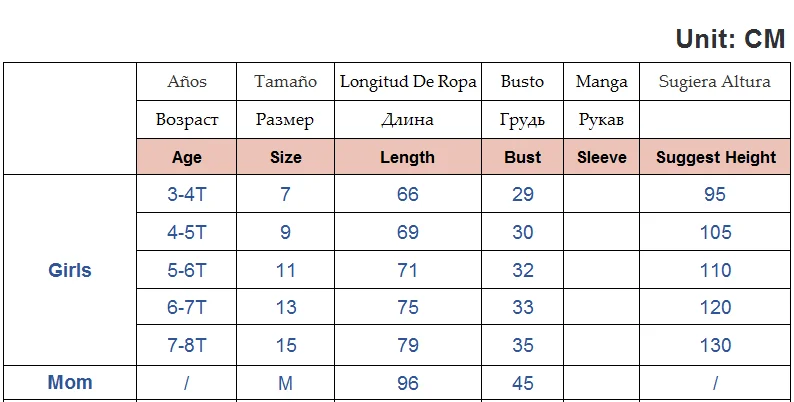Click the 'Bust' header cell
The image size is (794, 402).
pos(523,157)
